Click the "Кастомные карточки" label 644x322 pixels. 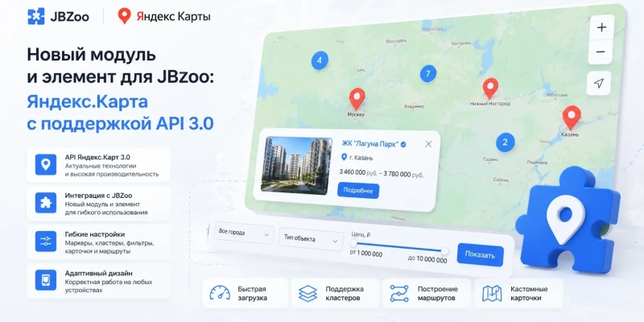pyautogui.click(x=529, y=293)
